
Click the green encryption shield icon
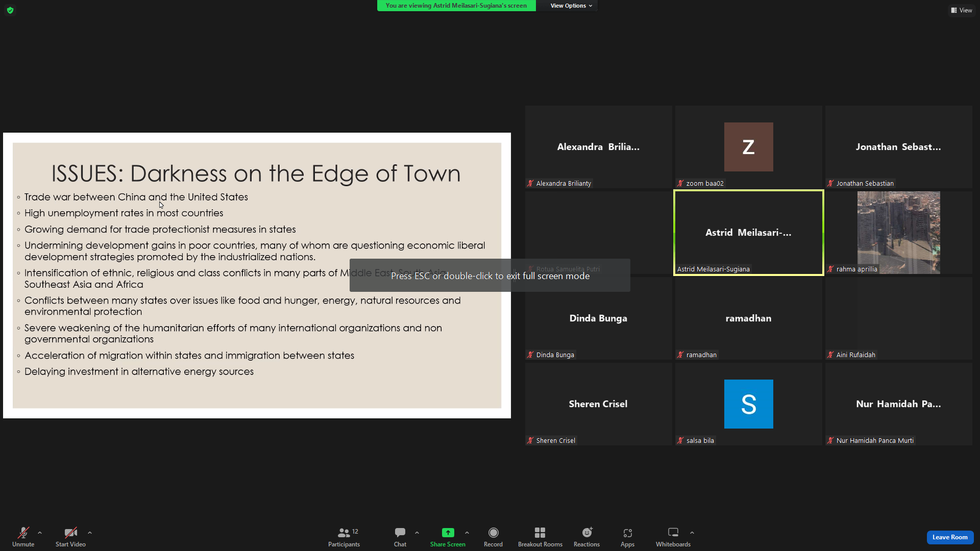pyautogui.click(x=10, y=10)
